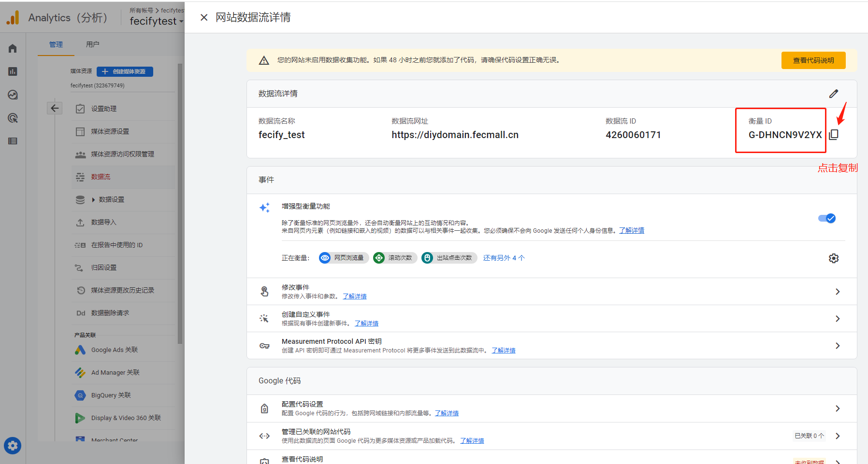Image resolution: width=868 pixels, height=464 pixels.
Task: Expand Measurement Protocol API 密钥 row chevron
Action: 838,346
